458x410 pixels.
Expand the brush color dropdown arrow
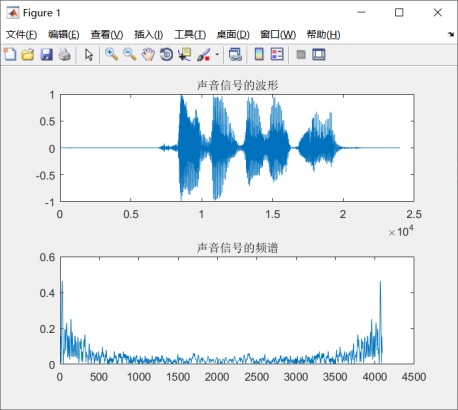point(217,54)
